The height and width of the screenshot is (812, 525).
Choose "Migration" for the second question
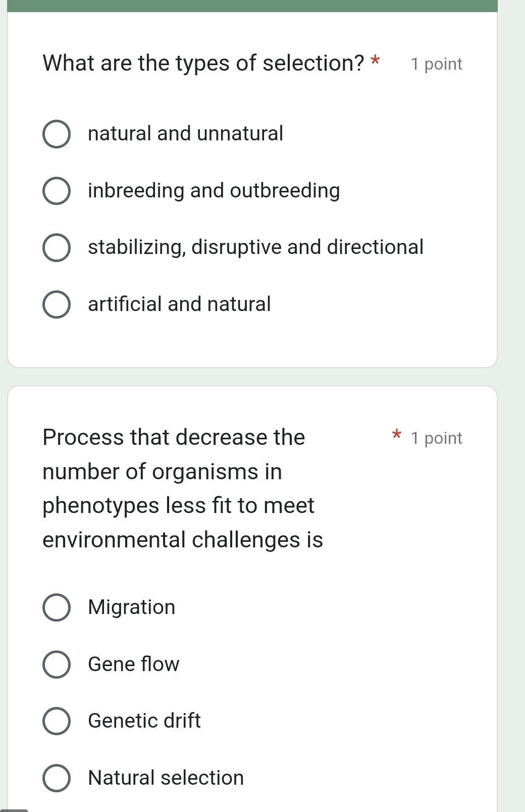pyautogui.click(x=57, y=607)
